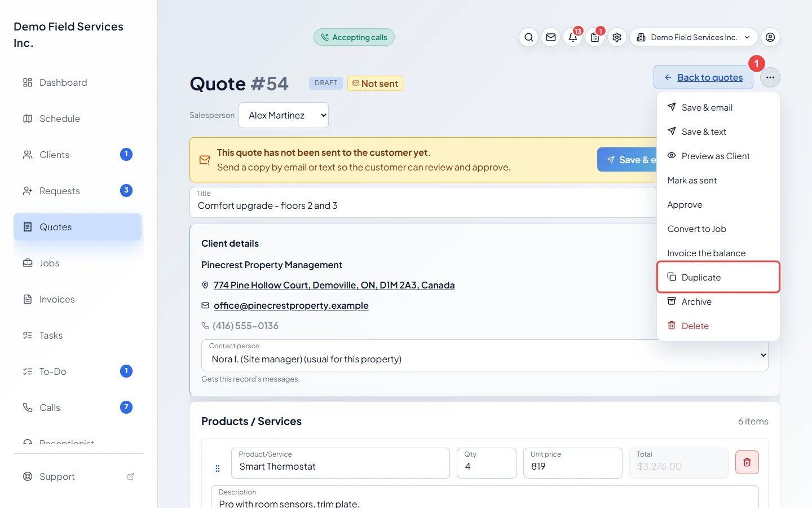Select Convert to Job menu item
812x508 pixels.
pyautogui.click(x=718, y=229)
